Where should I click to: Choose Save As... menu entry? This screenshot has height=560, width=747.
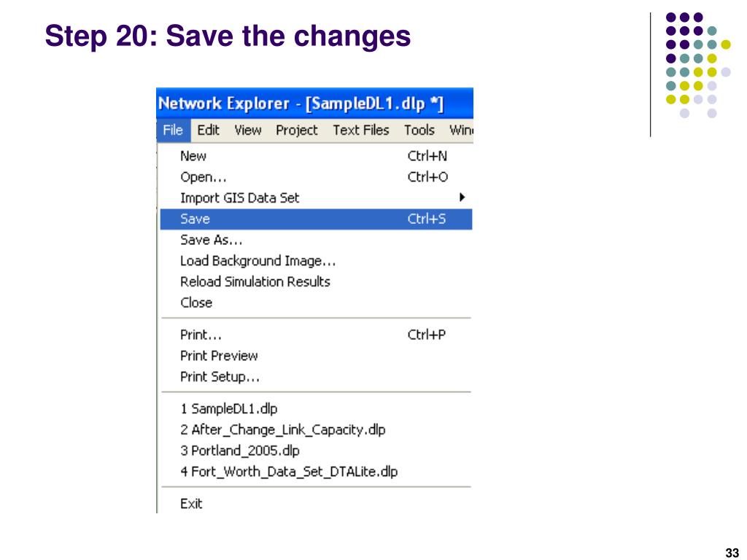(316, 240)
